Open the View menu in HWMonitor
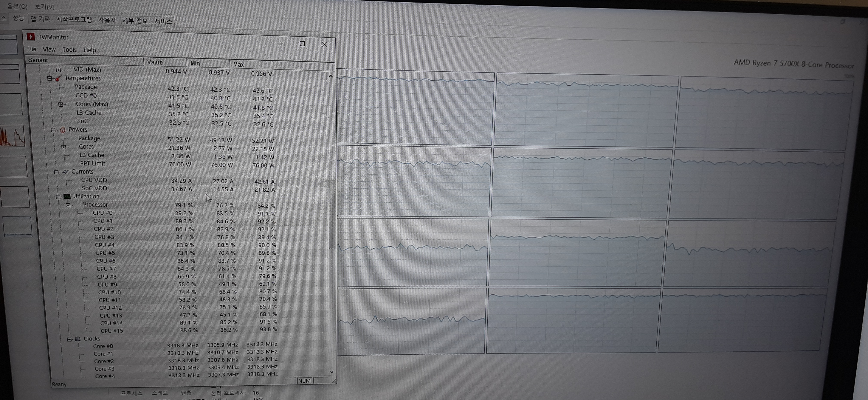 (49, 49)
